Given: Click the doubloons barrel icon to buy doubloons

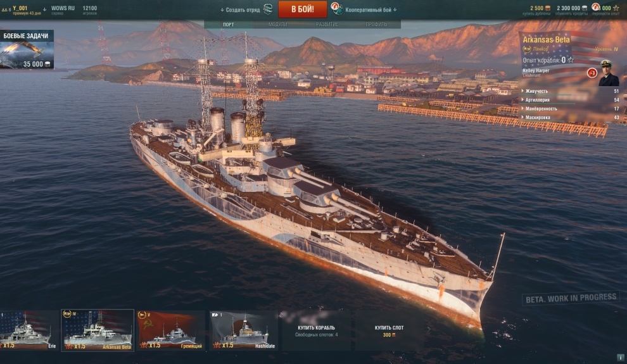Looking at the screenshot, I should tap(548, 8).
